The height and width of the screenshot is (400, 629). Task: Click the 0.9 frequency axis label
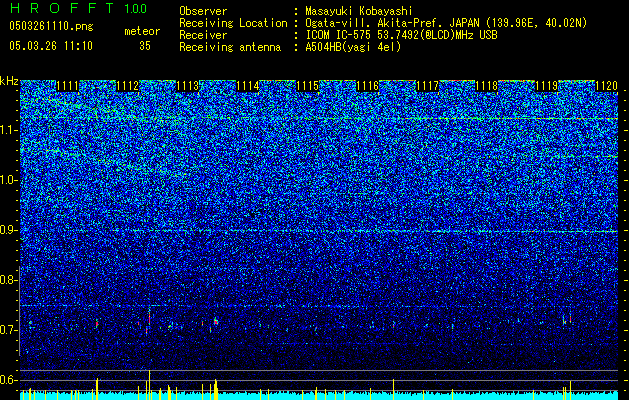(8, 230)
